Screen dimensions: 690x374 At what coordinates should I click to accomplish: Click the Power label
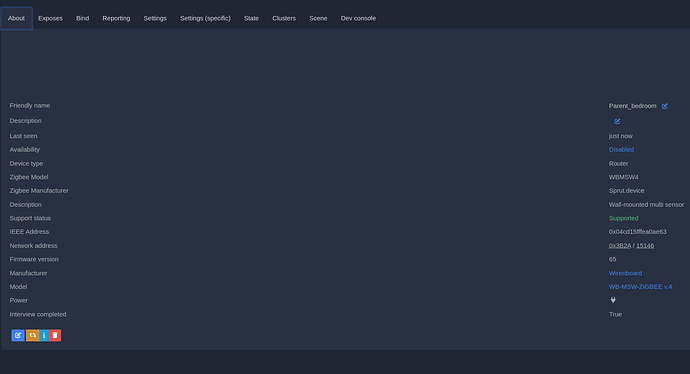18,301
